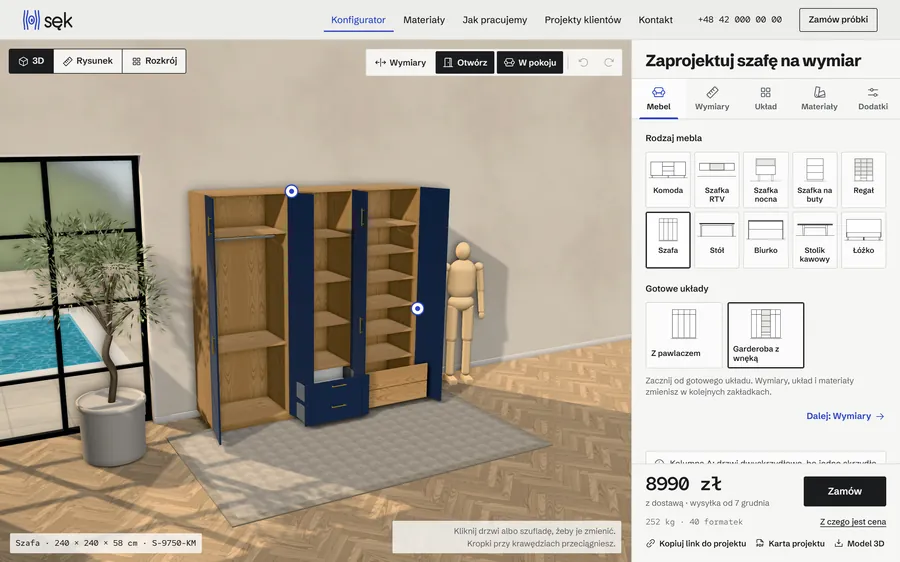Open the Konfigurator nav item
This screenshot has height=562, width=900.
coord(358,20)
